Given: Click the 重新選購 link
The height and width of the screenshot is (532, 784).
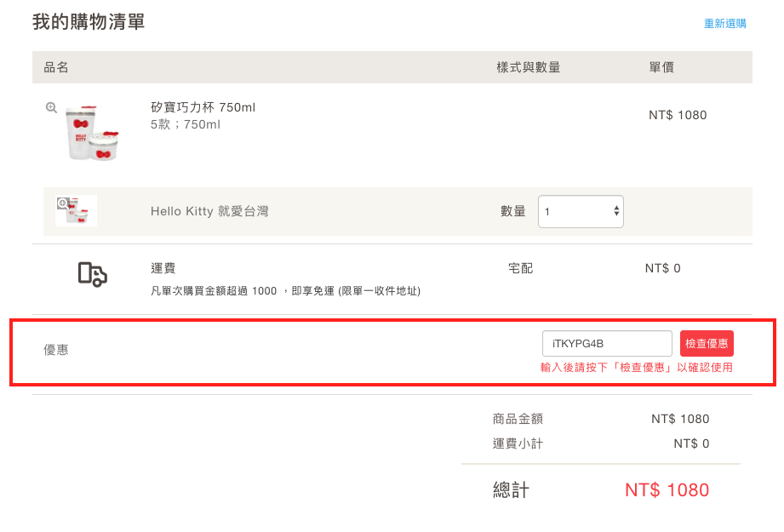Looking at the screenshot, I should coord(724,24).
